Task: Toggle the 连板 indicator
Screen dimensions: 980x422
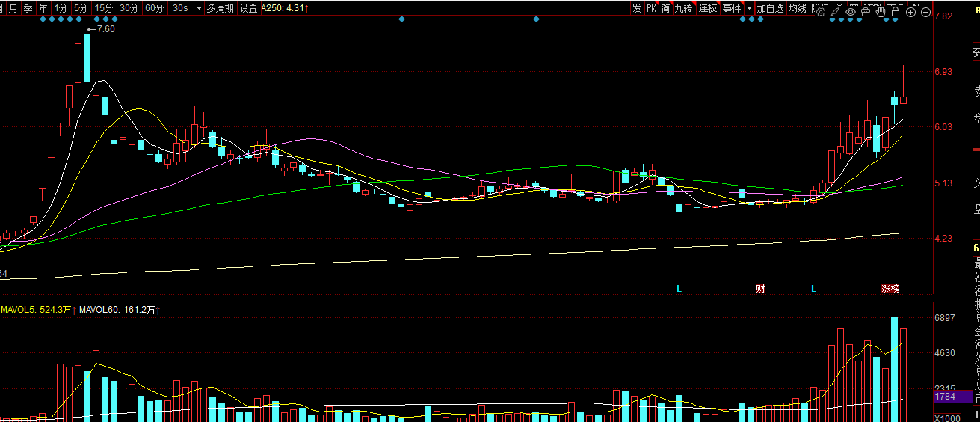Action: click(708, 8)
